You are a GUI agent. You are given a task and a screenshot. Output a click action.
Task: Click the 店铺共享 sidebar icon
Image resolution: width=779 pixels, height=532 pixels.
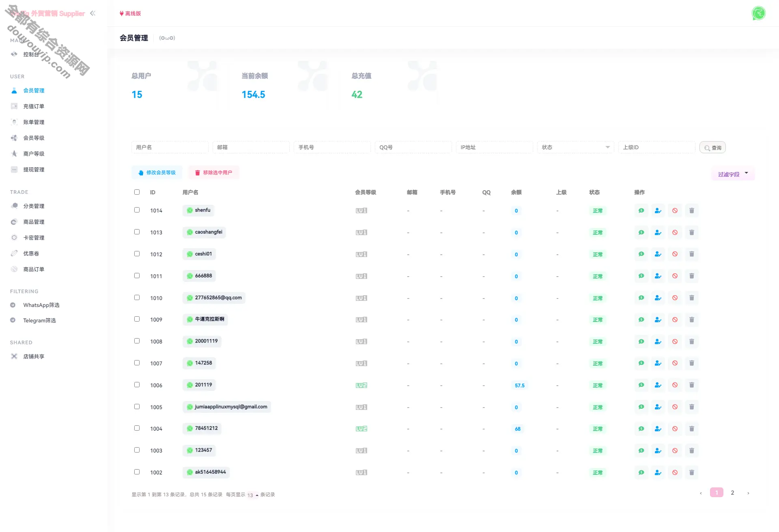coord(14,356)
